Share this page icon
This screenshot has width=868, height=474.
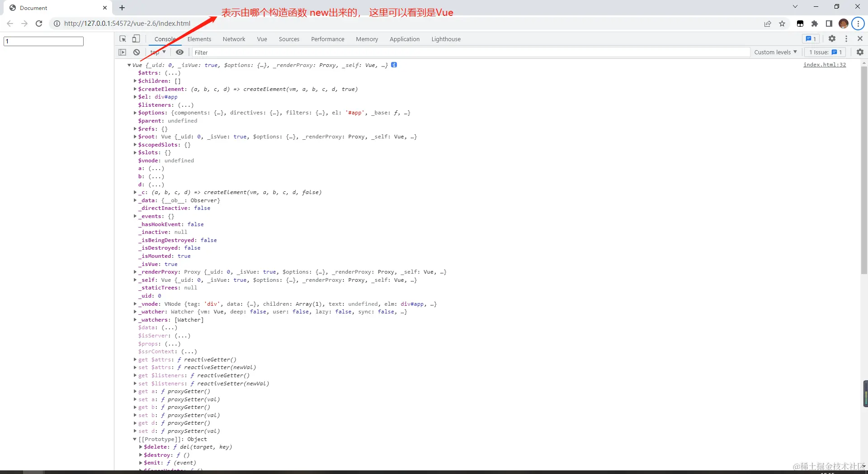click(768, 24)
